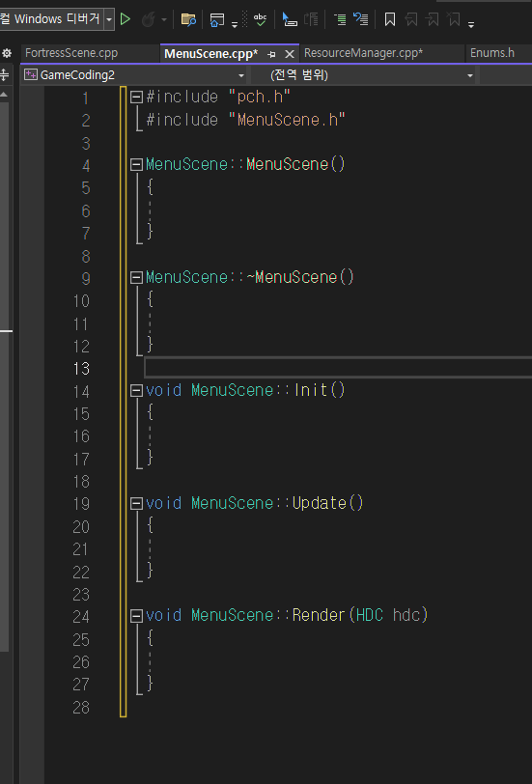Click the "pch.h" include string
The width and height of the screenshot is (532, 784).
coord(260,97)
